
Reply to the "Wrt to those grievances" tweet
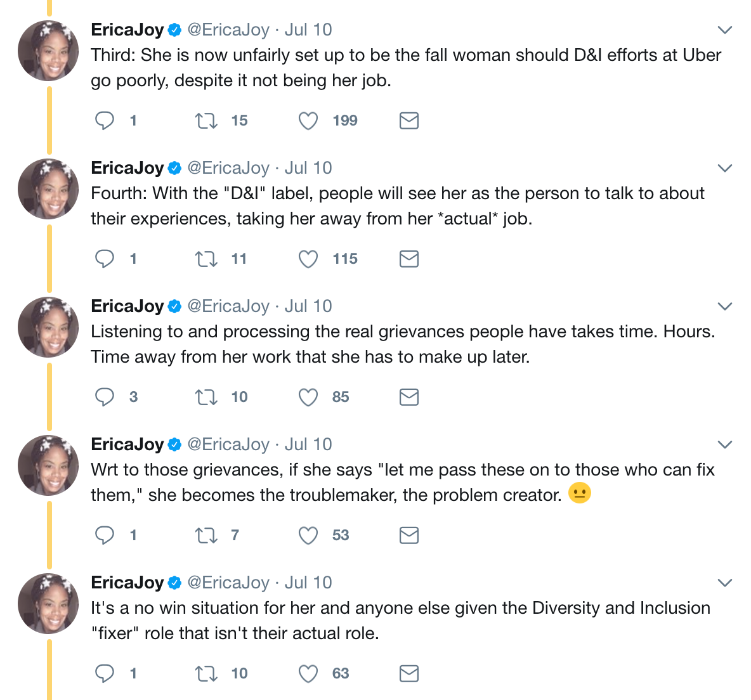(105, 535)
